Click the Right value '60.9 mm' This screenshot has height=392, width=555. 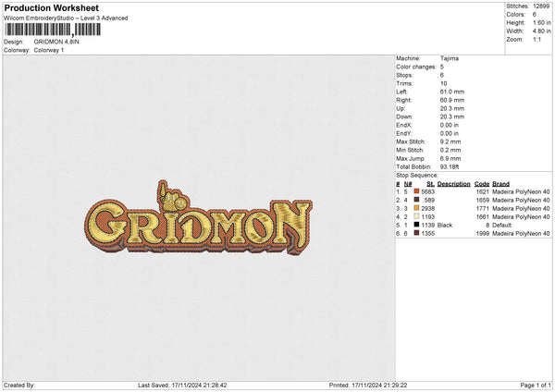[x=452, y=100]
